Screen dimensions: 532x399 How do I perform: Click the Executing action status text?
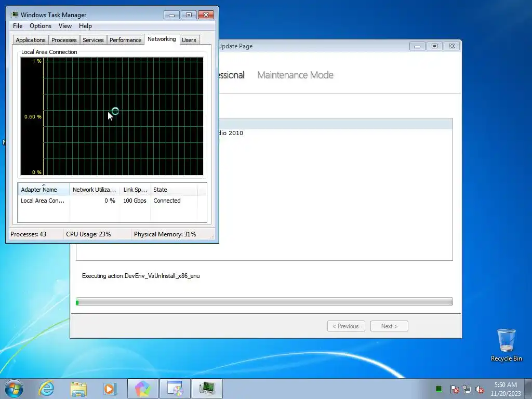[141, 276]
